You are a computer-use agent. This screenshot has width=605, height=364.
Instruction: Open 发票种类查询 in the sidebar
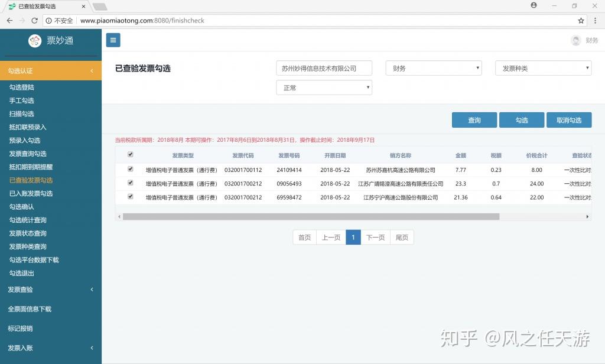tap(28, 246)
